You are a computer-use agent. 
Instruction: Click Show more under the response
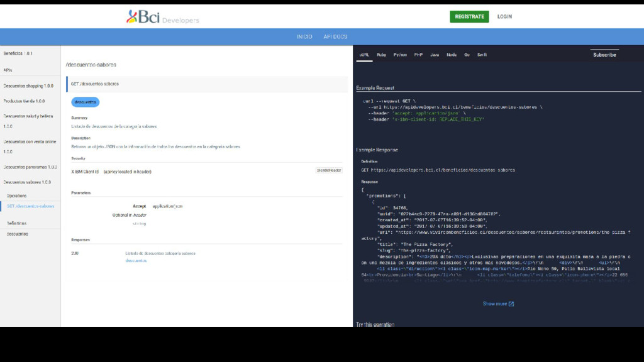pyautogui.click(x=495, y=304)
